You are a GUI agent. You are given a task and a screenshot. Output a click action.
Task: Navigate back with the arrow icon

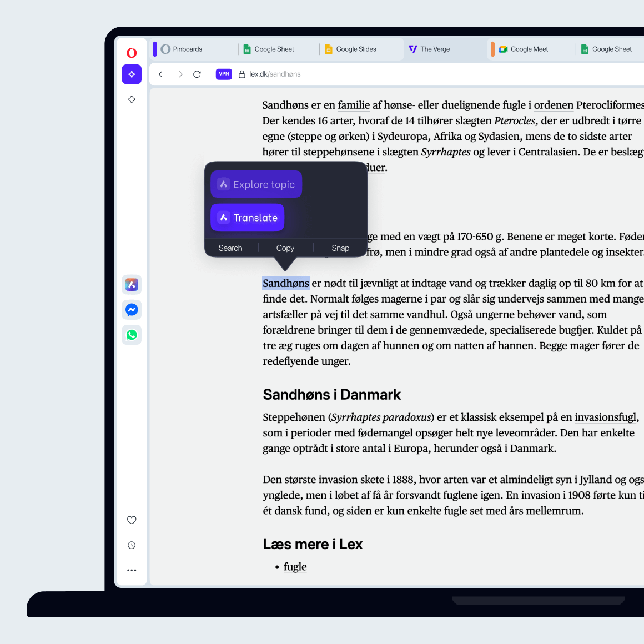160,74
